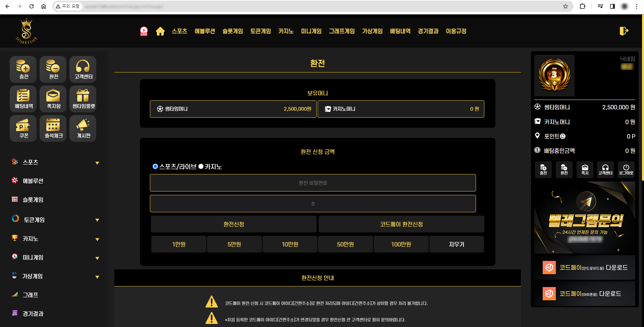Expand the 스포츠 sidebar arrow
644x327 pixels.
97,163
